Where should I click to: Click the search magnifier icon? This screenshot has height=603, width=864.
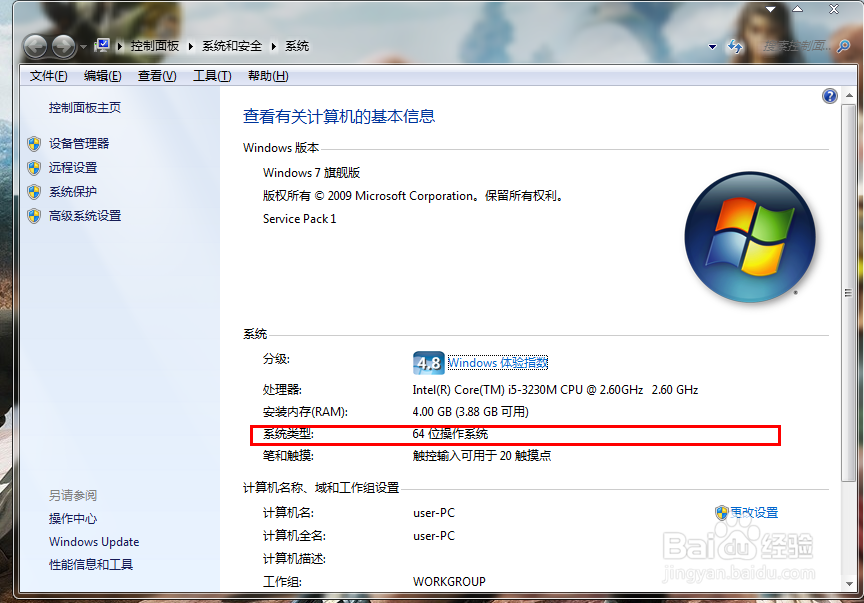[844, 46]
